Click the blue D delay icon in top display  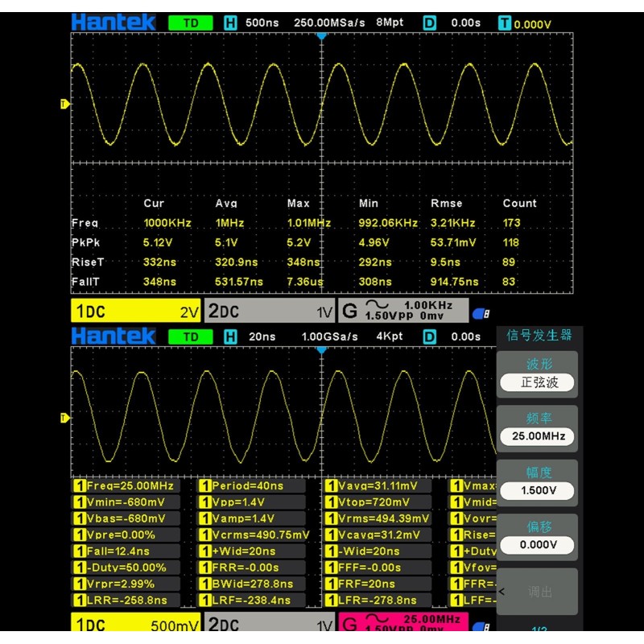[x=429, y=23]
